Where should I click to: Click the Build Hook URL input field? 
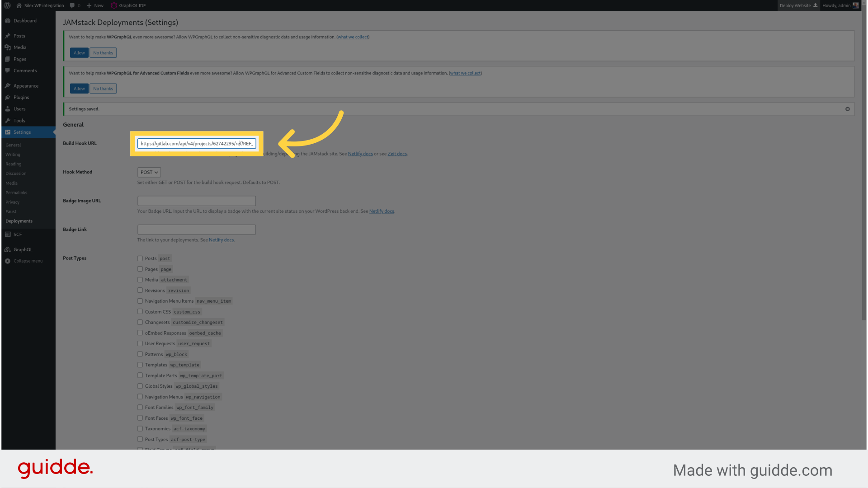197,143
